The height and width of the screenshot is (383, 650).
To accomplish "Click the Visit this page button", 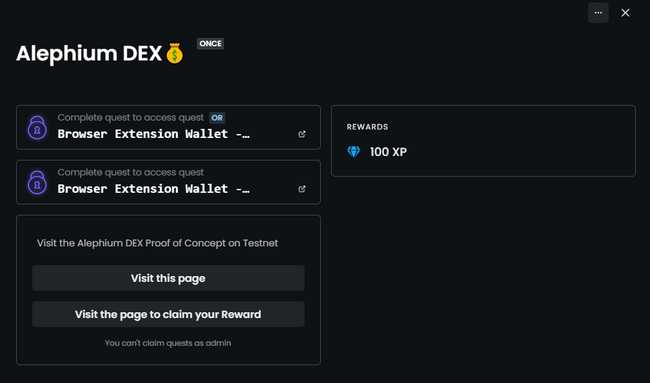I will (168, 278).
